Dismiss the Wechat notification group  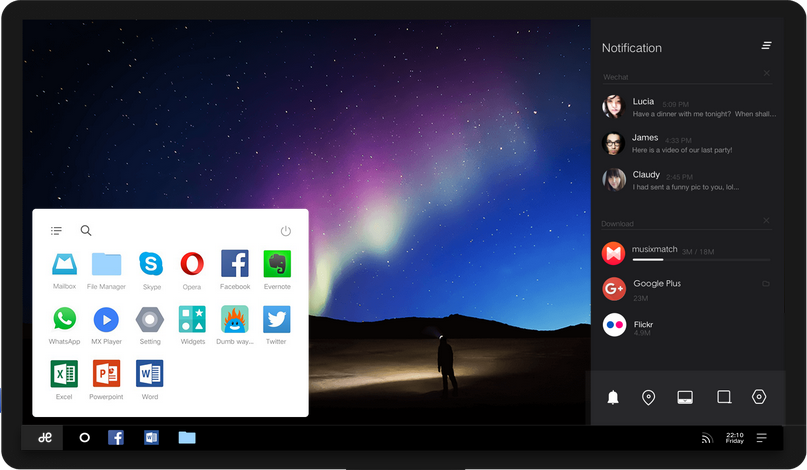point(766,73)
